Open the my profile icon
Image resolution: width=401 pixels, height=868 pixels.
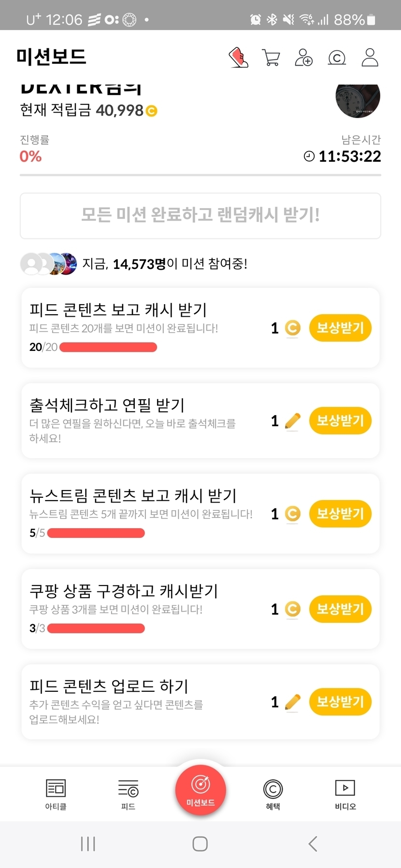click(370, 57)
